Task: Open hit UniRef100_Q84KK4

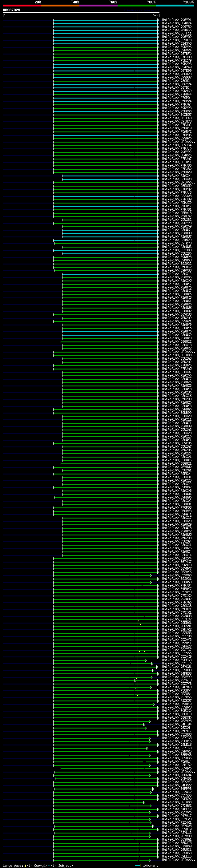Action: pos(177,23)
